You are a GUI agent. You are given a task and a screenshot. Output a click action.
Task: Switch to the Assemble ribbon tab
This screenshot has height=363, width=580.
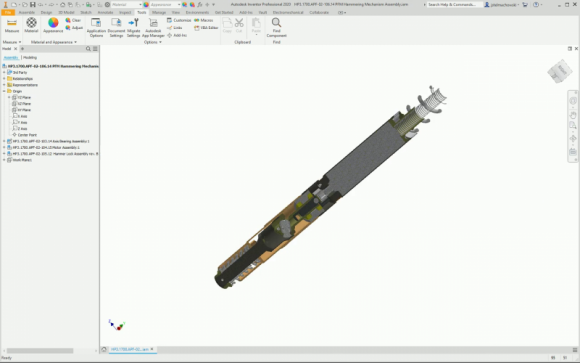(x=27, y=13)
